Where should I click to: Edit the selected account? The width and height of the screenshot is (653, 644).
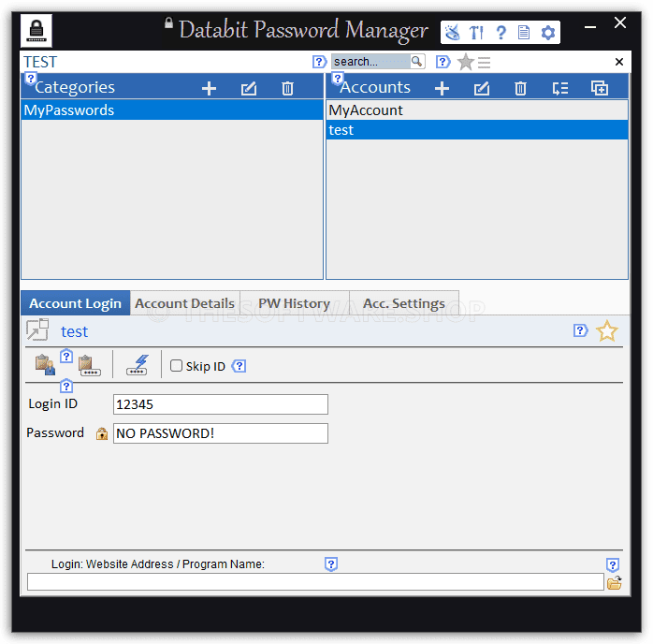click(x=482, y=88)
